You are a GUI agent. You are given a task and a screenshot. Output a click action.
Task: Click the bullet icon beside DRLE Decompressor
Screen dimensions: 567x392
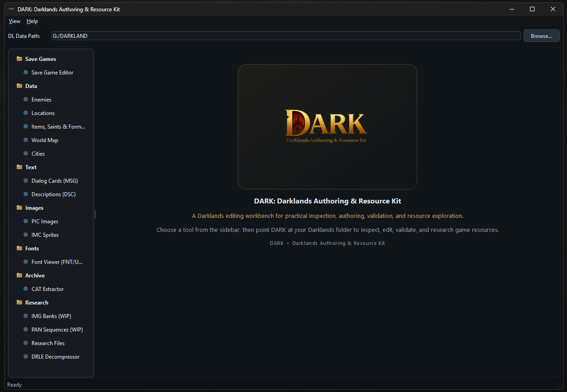pyautogui.click(x=26, y=357)
